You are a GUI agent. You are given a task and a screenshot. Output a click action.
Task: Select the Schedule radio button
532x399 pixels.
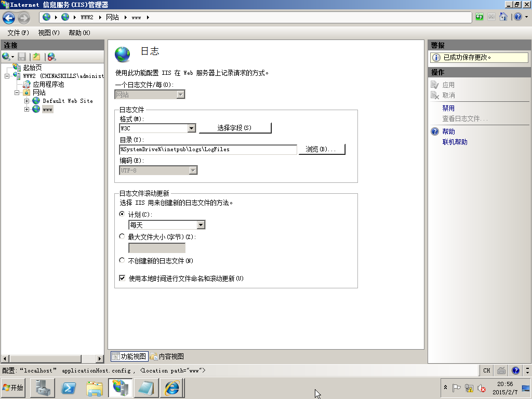pos(122,214)
